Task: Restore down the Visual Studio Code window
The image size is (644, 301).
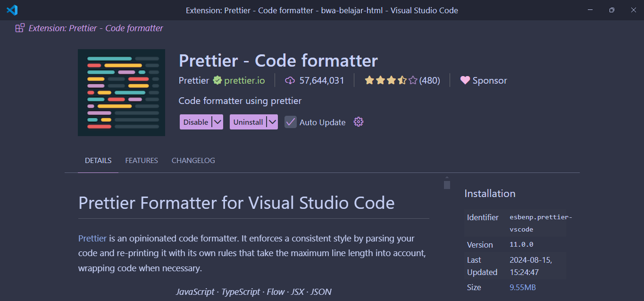Action: [611, 10]
